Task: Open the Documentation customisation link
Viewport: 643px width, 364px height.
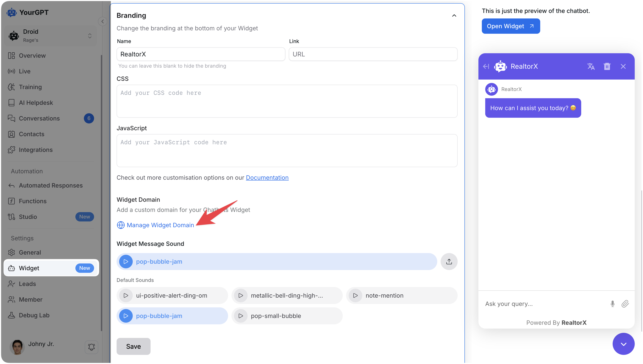Action: (267, 177)
